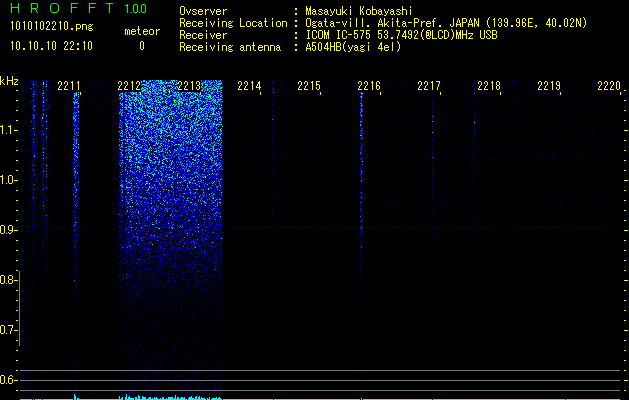
Task: Click the Receiving antenna label
Action: pos(230,47)
